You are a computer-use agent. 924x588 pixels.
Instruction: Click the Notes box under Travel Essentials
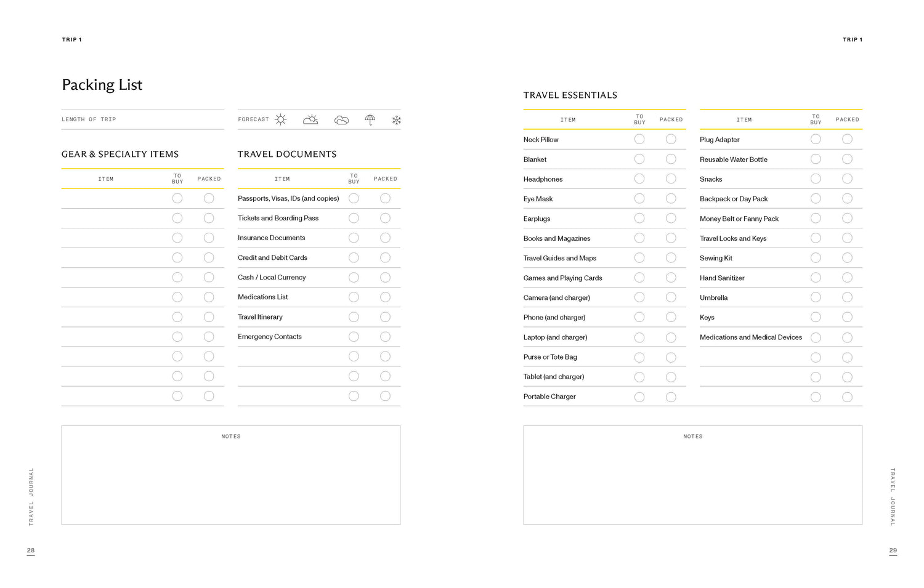[x=692, y=480]
